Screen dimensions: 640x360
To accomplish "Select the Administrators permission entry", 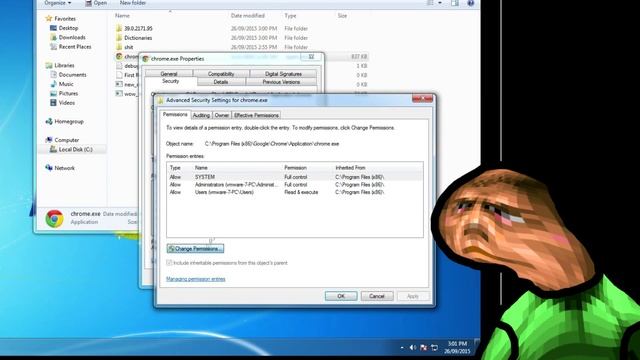I will click(x=295, y=184).
